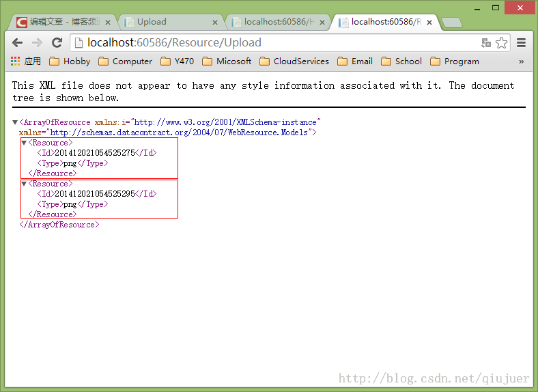Viewport: 538px width, 392px height.
Task: Open the CloudServices bookmark folder
Action: tap(294, 61)
